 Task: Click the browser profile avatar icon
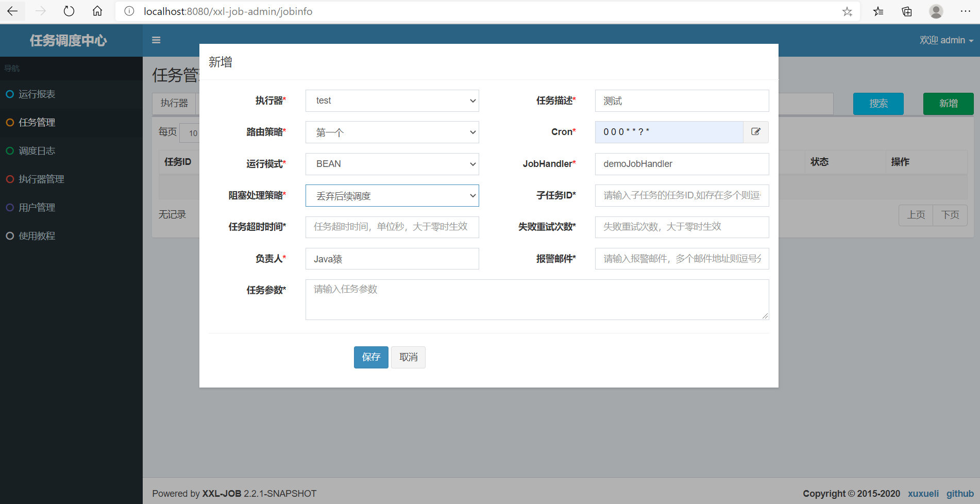(x=936, y=11)
